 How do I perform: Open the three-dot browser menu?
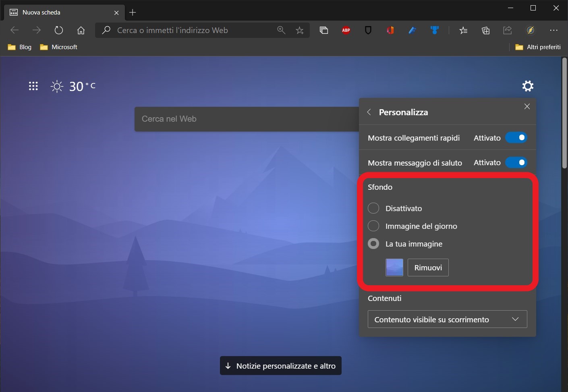(554, 30)
